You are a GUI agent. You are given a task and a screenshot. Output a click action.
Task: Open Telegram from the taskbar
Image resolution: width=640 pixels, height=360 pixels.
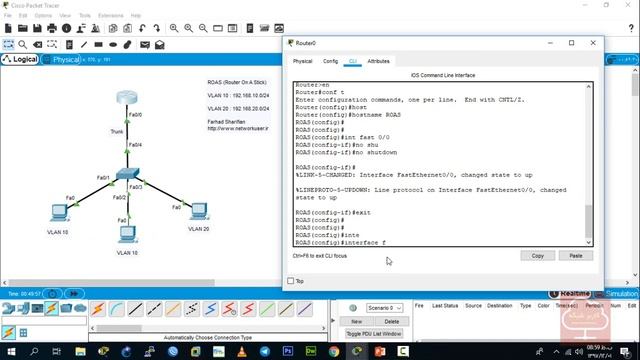click(265, 351)
